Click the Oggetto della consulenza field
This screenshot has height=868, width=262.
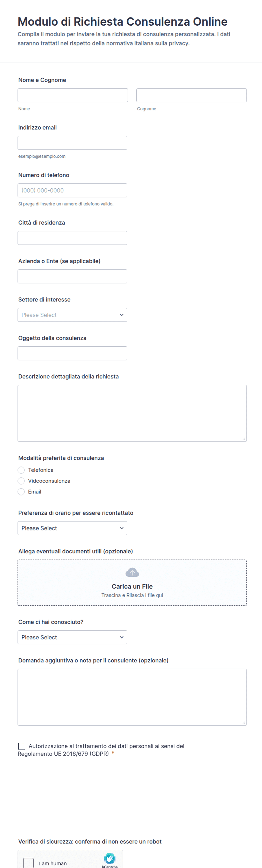(x=72, y=353)
